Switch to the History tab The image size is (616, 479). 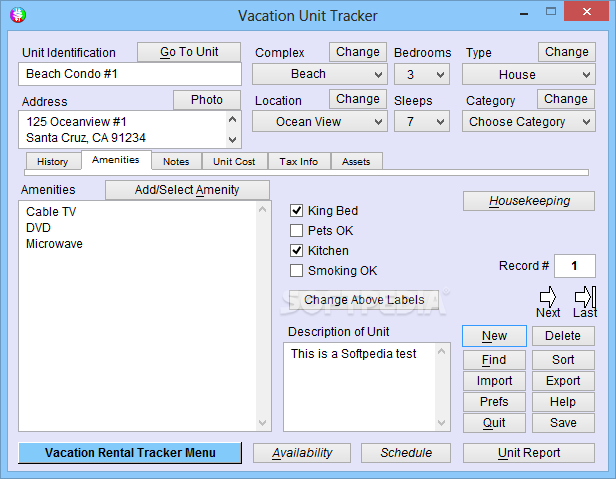[x=53, y=162]
